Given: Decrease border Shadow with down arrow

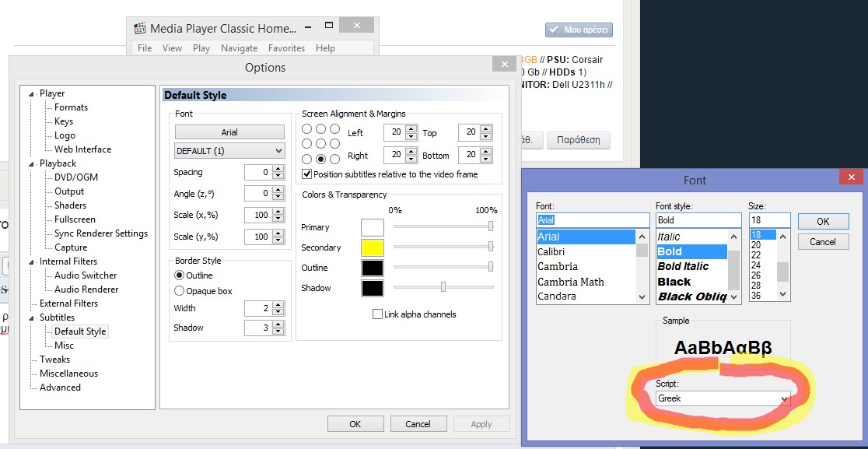Looking at the screenshot, I should 279,331.
